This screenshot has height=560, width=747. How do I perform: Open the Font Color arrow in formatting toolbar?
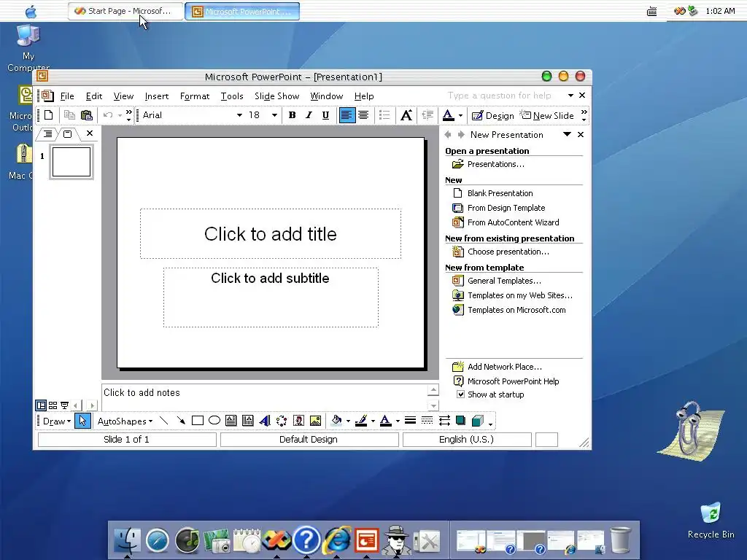460,115
